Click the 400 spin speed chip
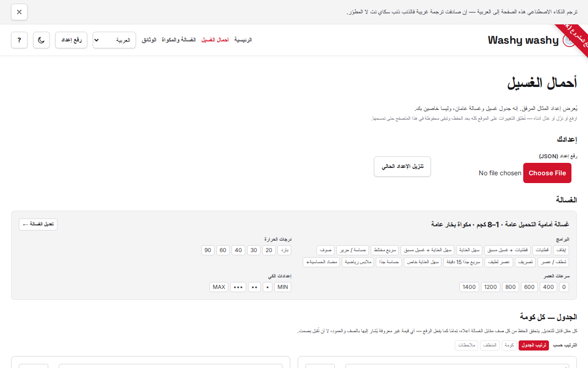The height and width of the screenshot is (368, 588). tap(548, 287)
